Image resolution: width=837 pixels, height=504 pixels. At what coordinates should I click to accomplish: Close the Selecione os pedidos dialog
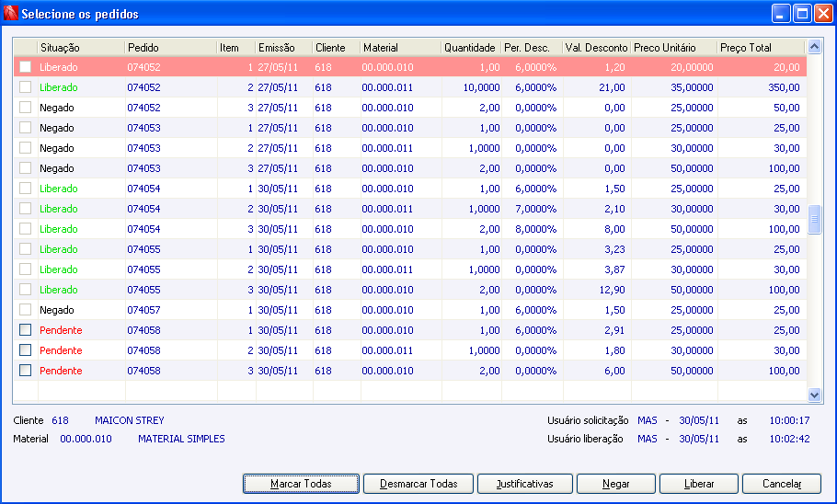coord(823,14)
